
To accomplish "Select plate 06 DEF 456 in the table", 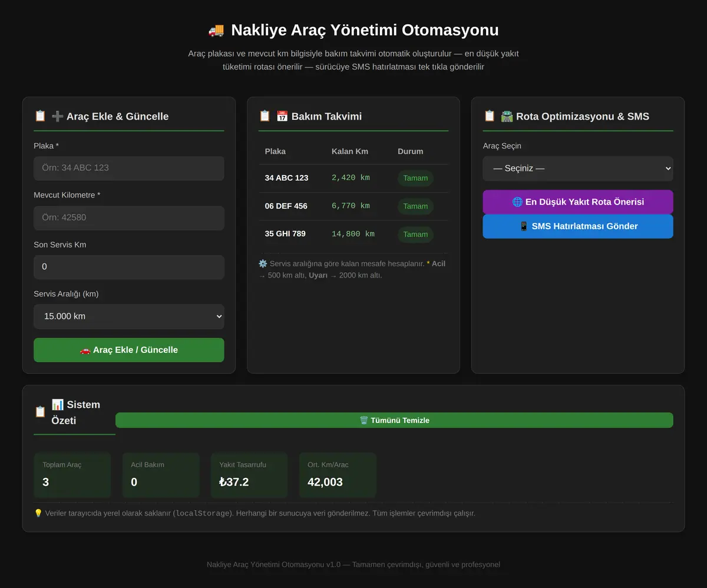I will tap(286, 206).
